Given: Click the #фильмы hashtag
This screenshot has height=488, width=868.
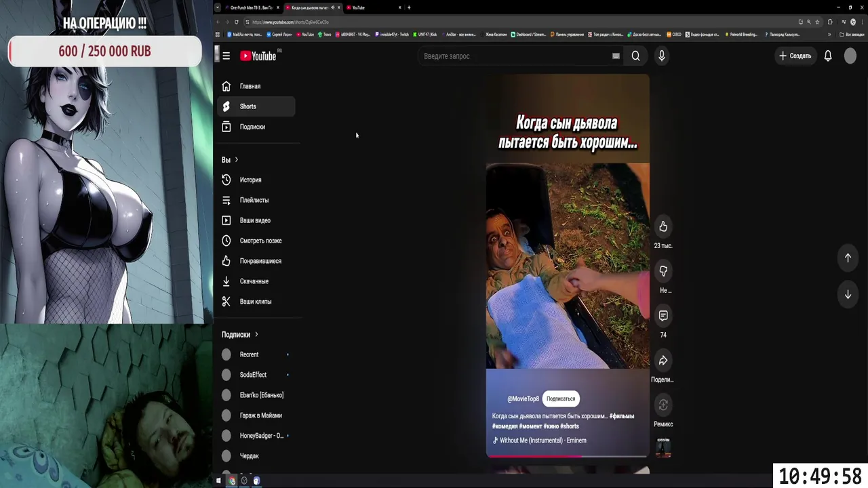Looking at the screenshot, I should 622,416.
